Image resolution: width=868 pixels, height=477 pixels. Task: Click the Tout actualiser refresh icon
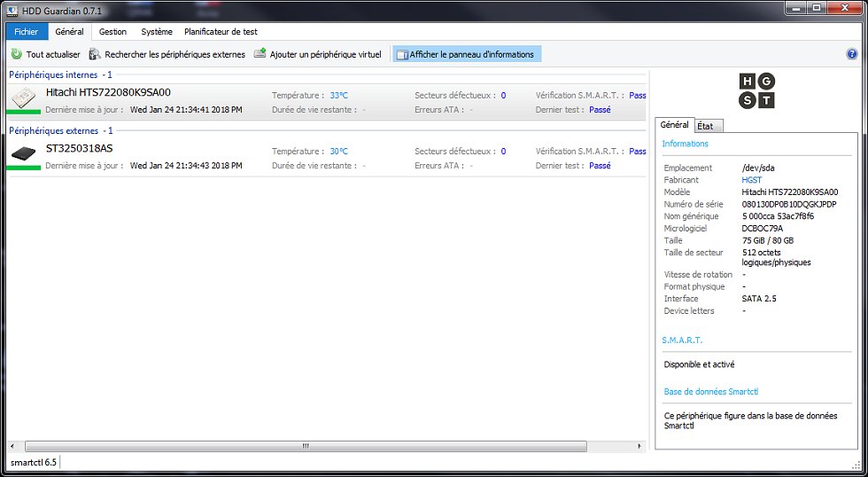tap(17, 54)
